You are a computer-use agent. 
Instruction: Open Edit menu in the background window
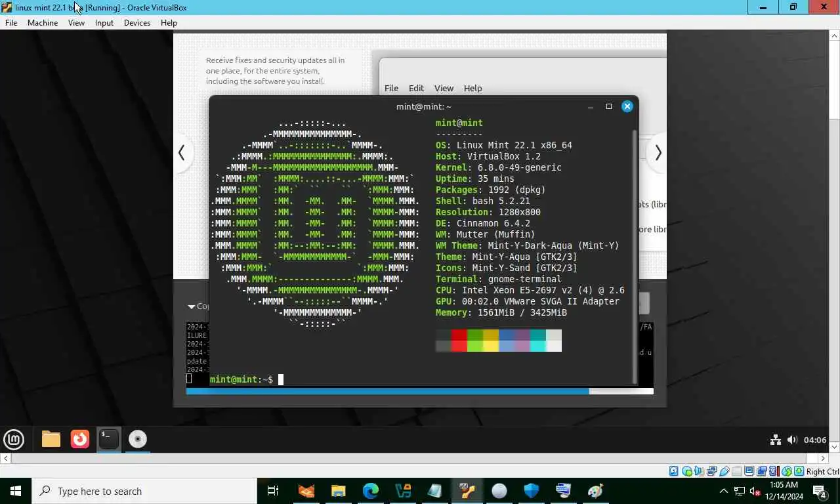point(416,88)
